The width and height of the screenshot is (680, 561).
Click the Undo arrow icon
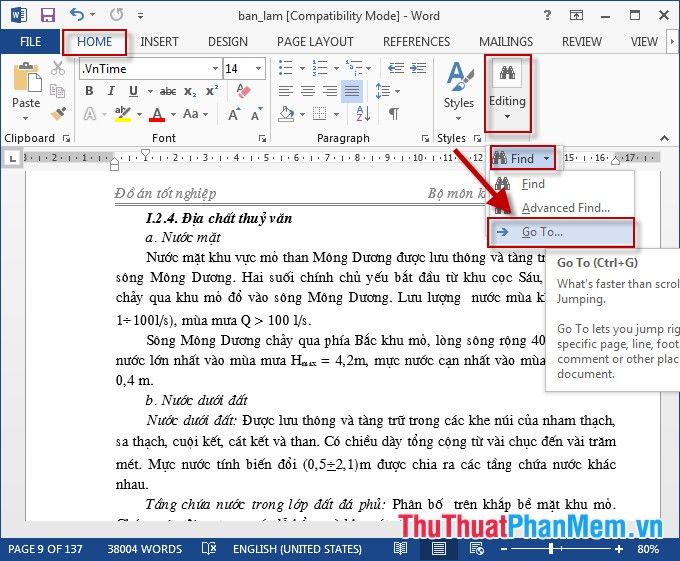pyautogui.click(x=77, y=15)
